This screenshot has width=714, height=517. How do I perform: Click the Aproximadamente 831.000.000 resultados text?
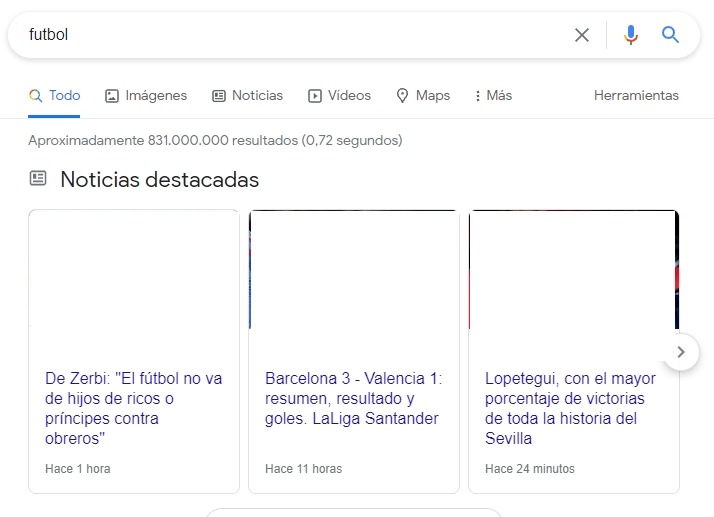215,140
